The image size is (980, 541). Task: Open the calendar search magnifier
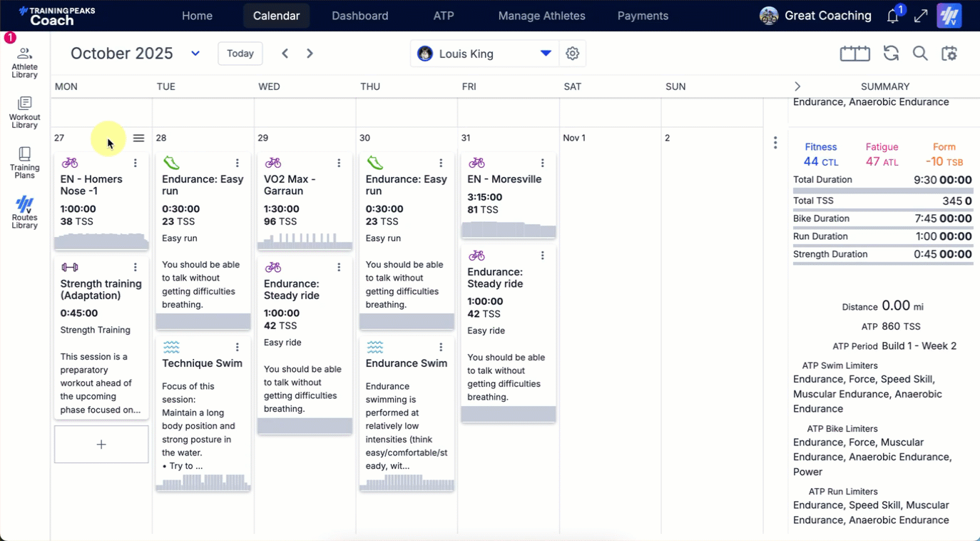[920, 54]
